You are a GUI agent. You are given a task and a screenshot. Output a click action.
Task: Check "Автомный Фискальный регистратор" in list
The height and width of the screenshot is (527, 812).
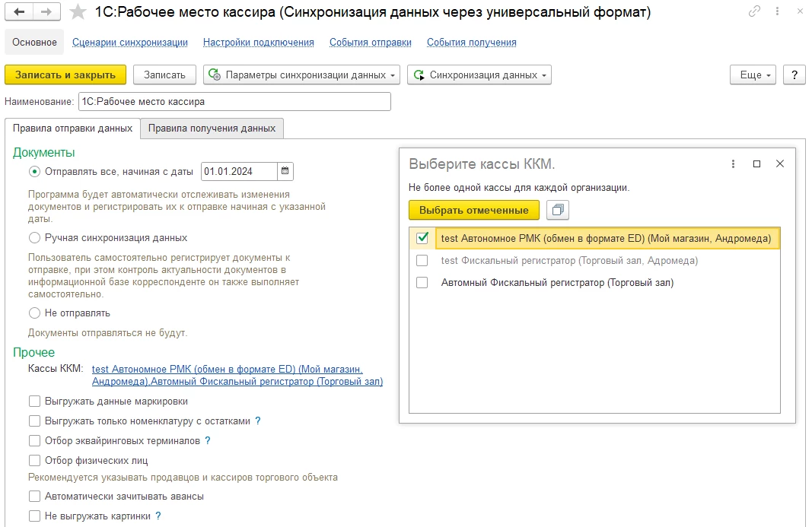(x=422, y=283)
